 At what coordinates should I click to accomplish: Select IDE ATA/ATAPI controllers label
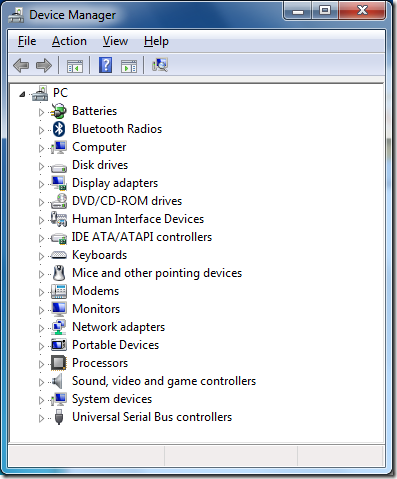(x=142, y=237)
